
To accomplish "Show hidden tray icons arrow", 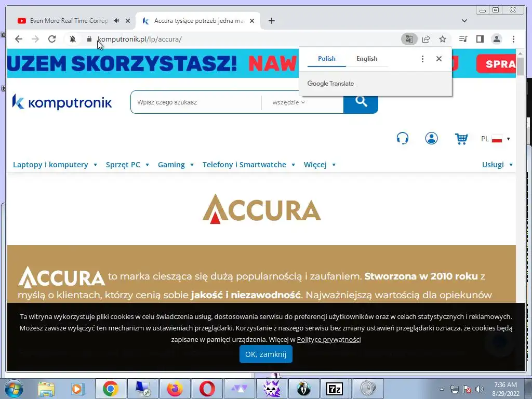I will click(x=442, y=389).
